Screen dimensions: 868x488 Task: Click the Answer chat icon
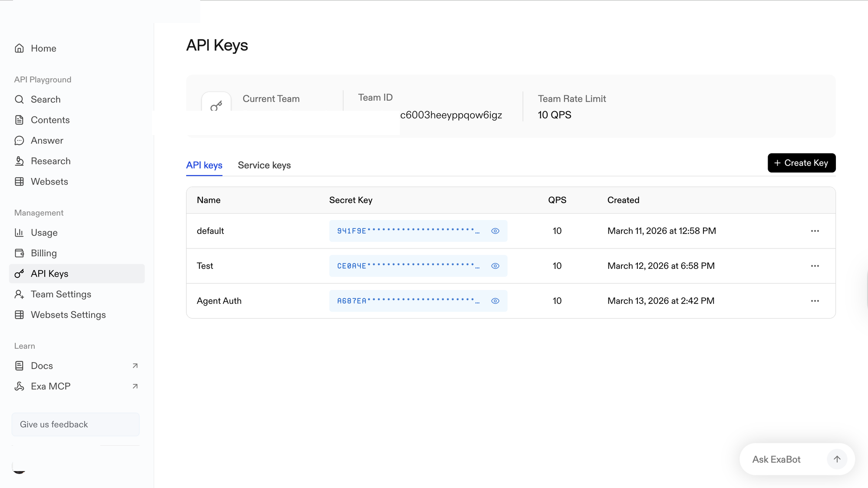20,140
